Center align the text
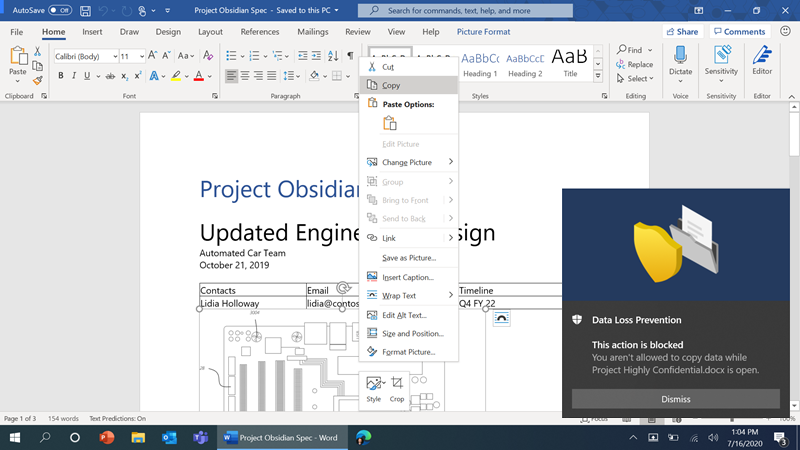This screenshot has height=450, width=800. (245, 76)
